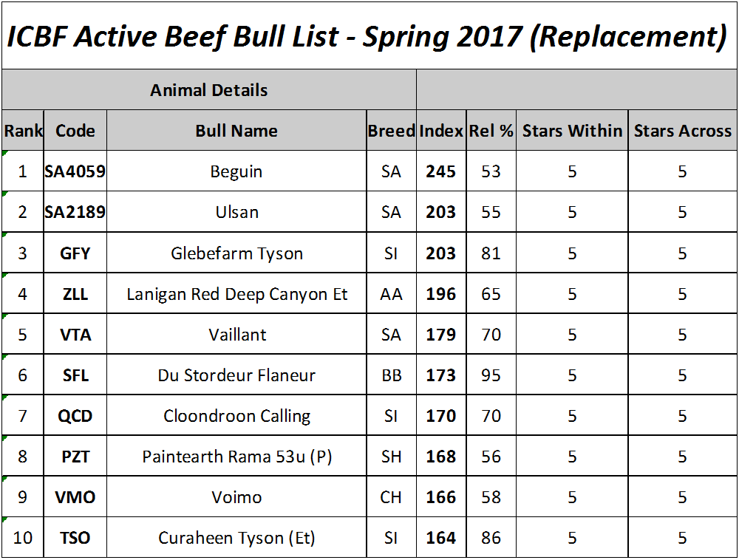Viewport: 739px width, 560px height.
Task: Select the Voimo bull name cell
Action: pyautogui.click(x=236, y=497)
